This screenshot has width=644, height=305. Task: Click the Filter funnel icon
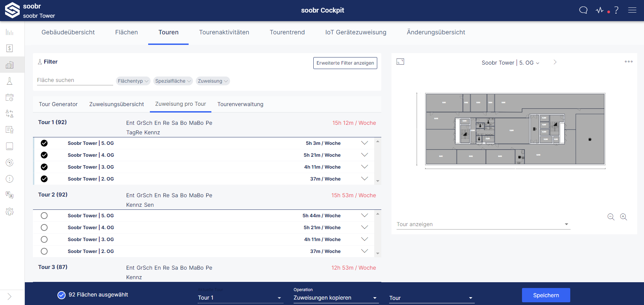tap(40, 62)
